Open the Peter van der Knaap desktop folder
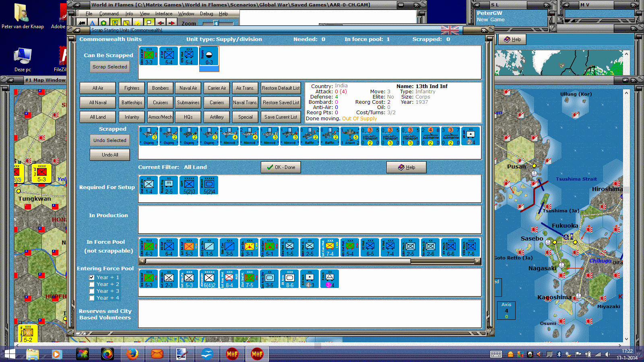 click(x=23, y=16)
